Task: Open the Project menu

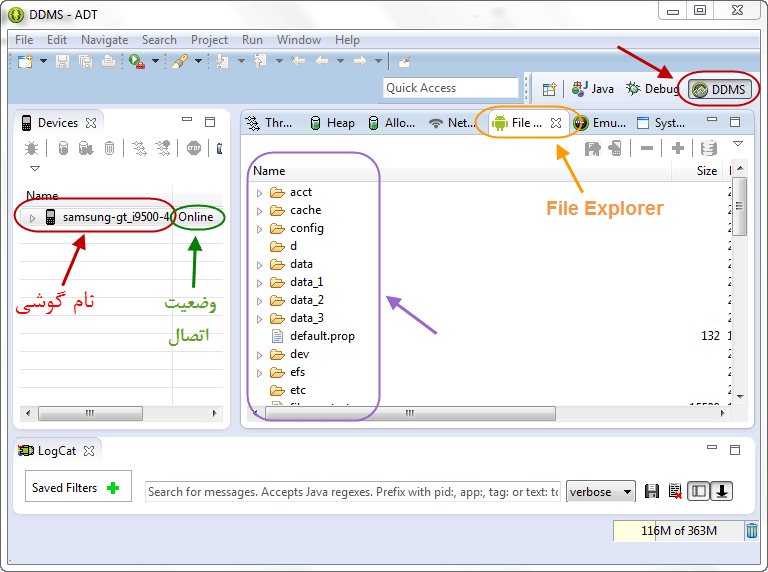Action: pyautogui.click(x=209, y=40)
